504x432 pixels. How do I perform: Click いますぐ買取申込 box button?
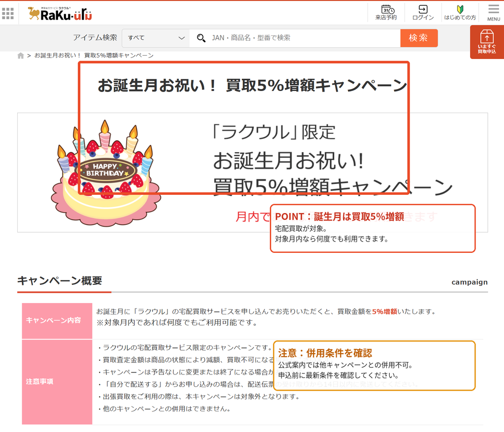point(487,42)
